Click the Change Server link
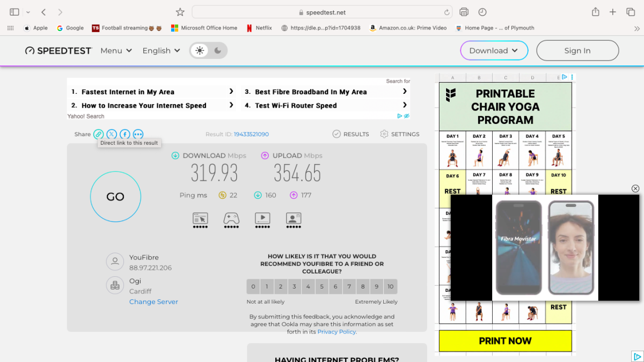This screenshot has width=644, height=362. click(153, 302)
